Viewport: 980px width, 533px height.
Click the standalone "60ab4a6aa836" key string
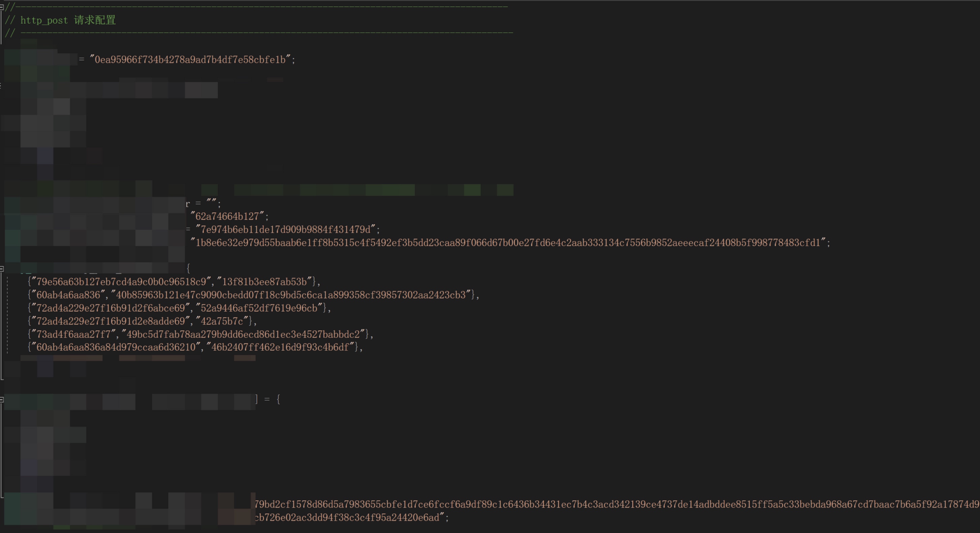click(x=68, y=295)
